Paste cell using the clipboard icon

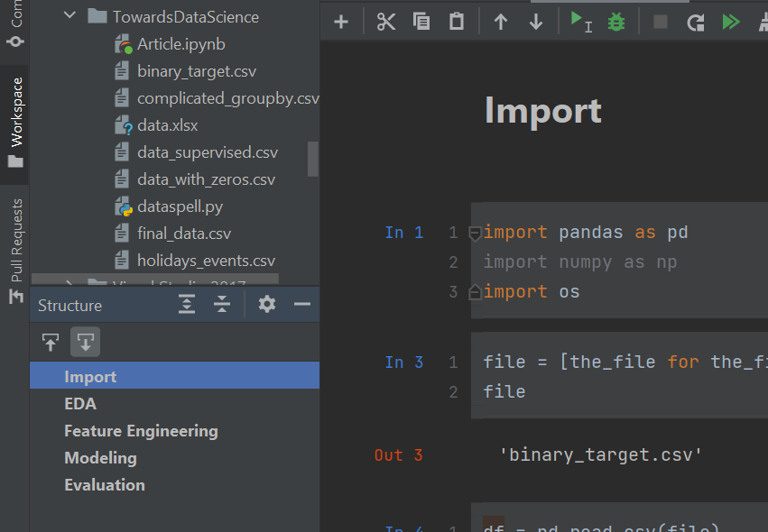pos(457,23)
